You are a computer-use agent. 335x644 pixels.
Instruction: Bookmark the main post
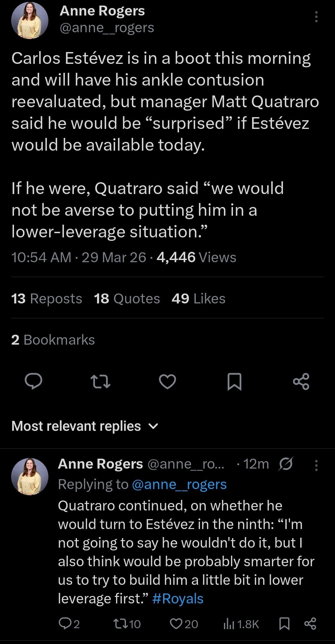pyautogui.click(x=234, y=381)
